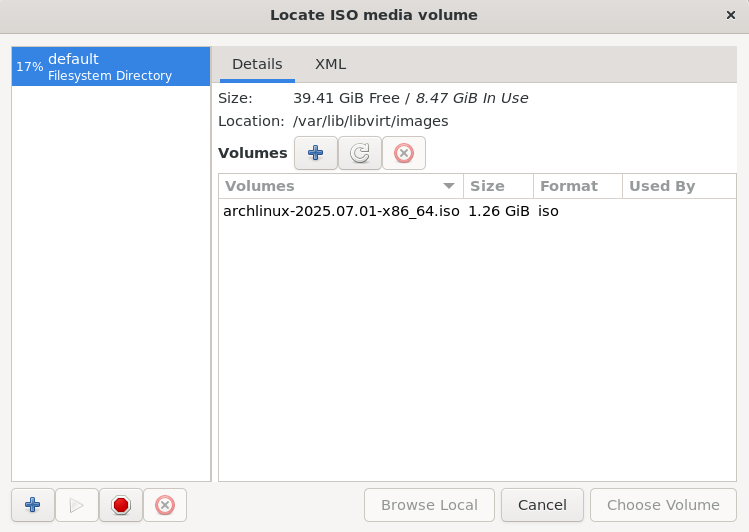This screenshot has width=749, height=532.
Task: Add a new storage pool
Action: click(x=33, y=505)
